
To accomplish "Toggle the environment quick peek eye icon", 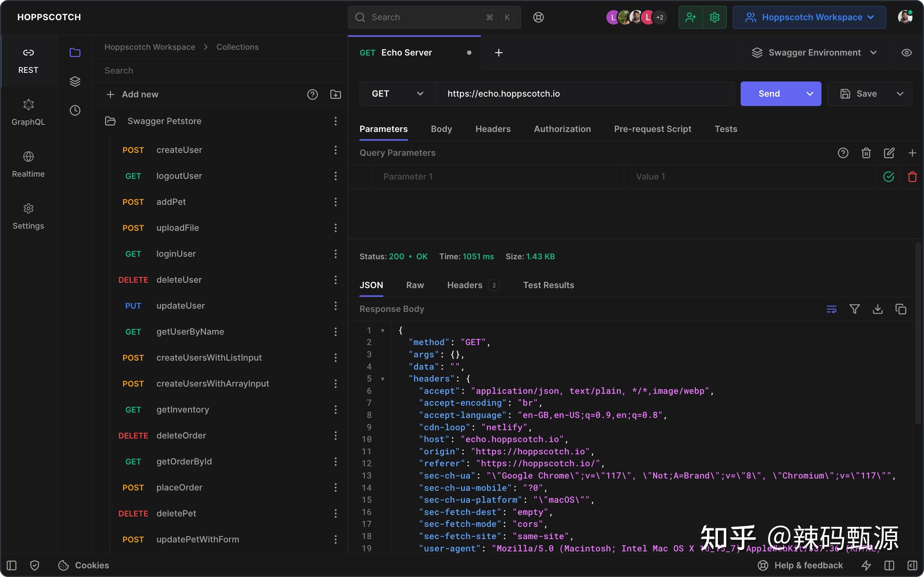I will [906, 52].
